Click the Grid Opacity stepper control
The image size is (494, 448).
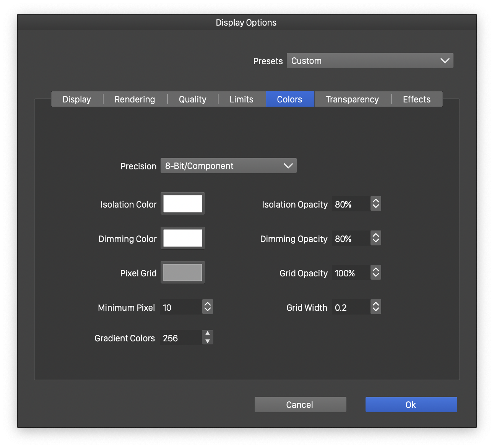[x=376, y=273]
